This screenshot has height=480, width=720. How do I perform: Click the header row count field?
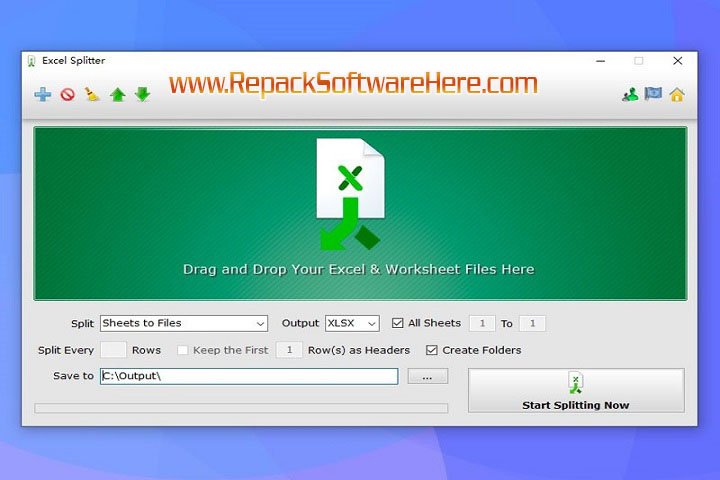[x=289, y=350]
